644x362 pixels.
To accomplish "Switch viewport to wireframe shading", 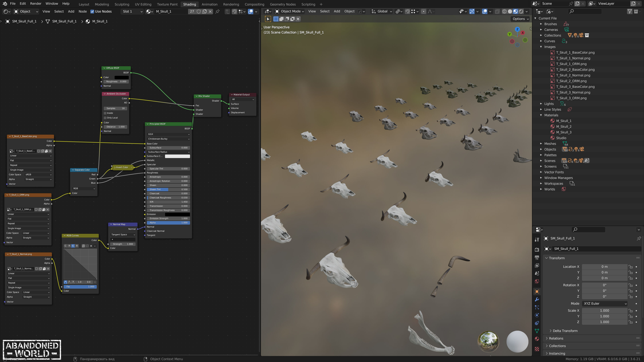I will coord(504,12).
